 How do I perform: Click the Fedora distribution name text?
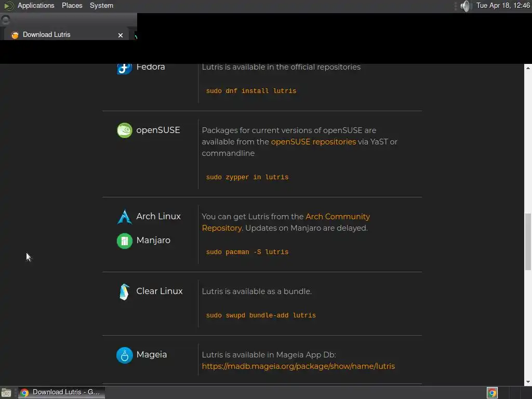(x=151, y=67)
